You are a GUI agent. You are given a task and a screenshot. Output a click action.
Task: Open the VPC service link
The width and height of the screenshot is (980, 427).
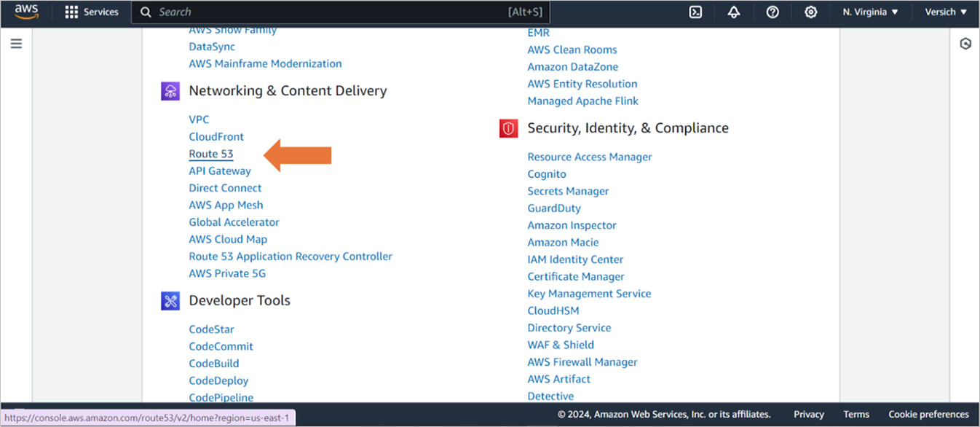[x=199, y=120]
